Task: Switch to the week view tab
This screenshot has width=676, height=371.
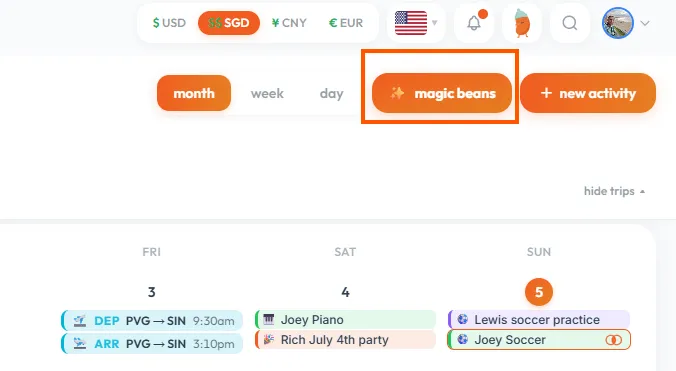Action: 267,94
